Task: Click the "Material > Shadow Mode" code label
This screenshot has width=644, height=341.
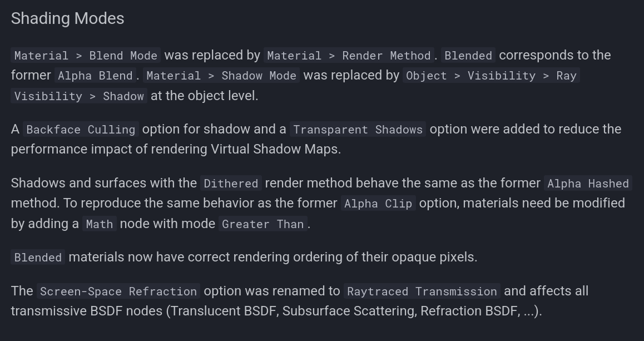Action: click(221, 76)
